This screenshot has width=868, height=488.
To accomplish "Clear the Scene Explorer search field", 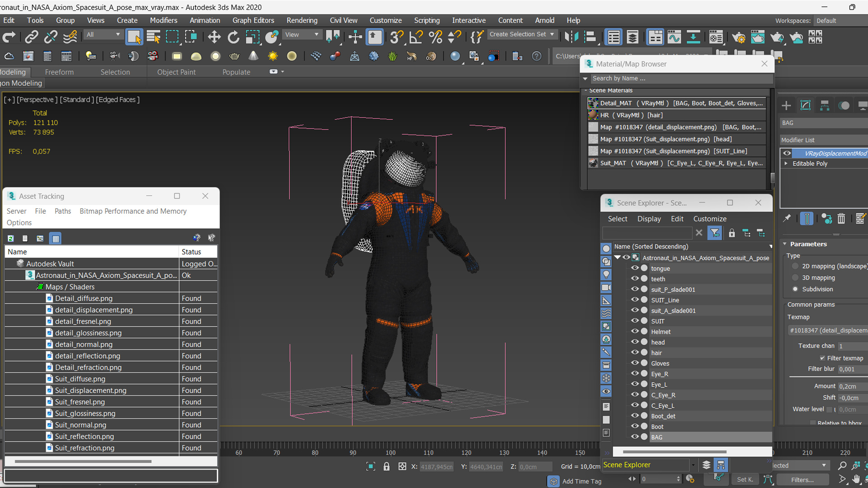I will (x=699, y=233).
